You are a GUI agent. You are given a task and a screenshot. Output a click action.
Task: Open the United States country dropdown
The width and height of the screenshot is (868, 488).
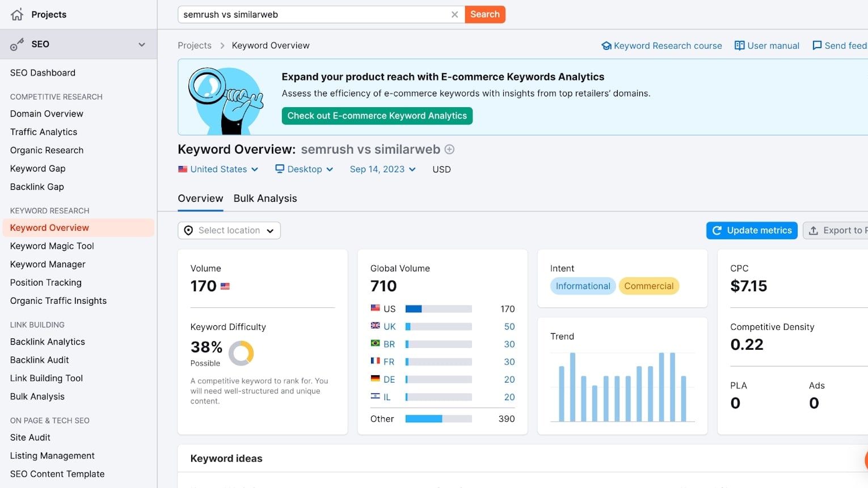(x=218, y=169)
